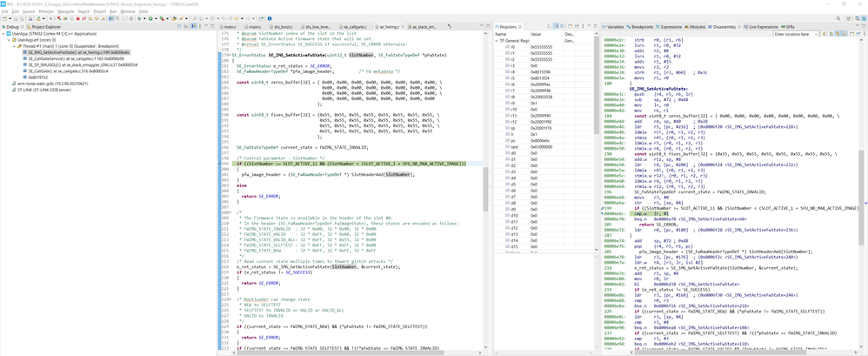Viewport: 868px width, 356px height.
Task: Toggle Instruction Stepping Mode in toolbar
Action: pyautogui.click(x=111, y=19)
